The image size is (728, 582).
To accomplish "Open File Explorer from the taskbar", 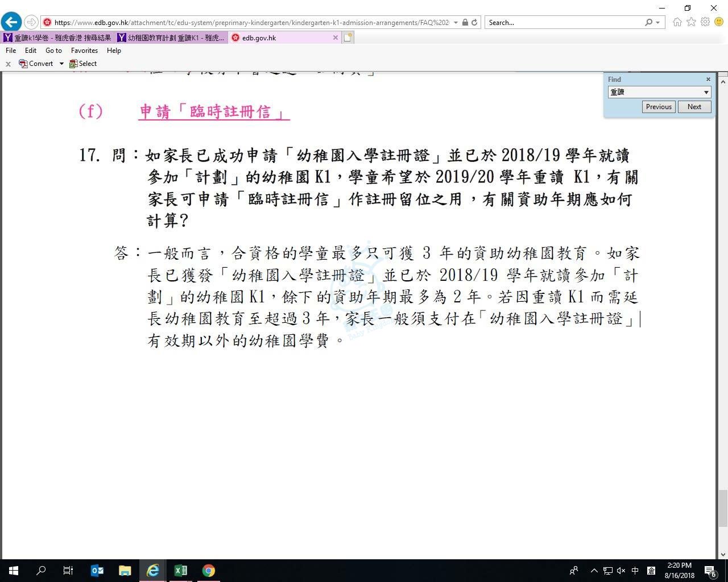I will 125,570.
